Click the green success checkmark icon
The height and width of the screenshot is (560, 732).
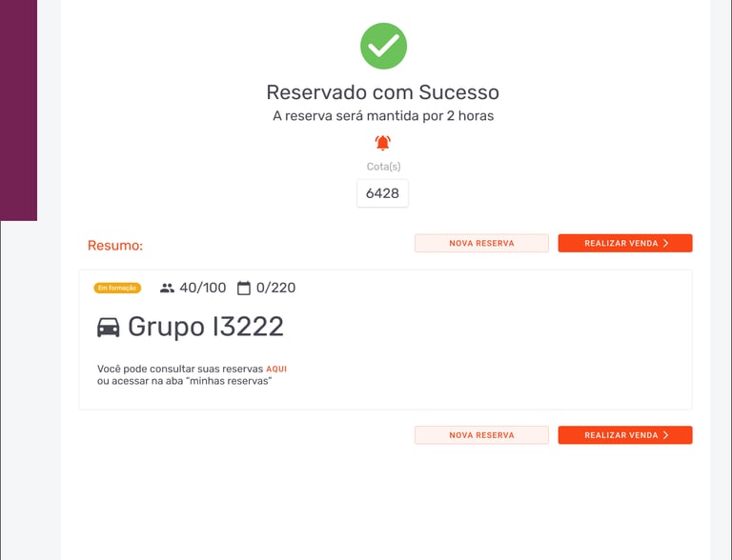tap(383, 46)
